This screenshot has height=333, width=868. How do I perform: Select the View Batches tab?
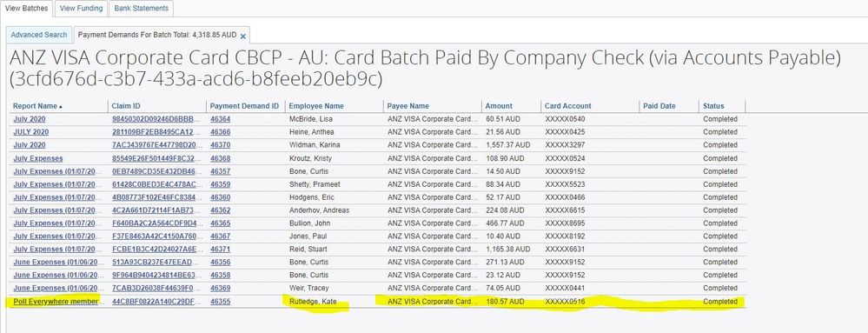pos(27,9)
